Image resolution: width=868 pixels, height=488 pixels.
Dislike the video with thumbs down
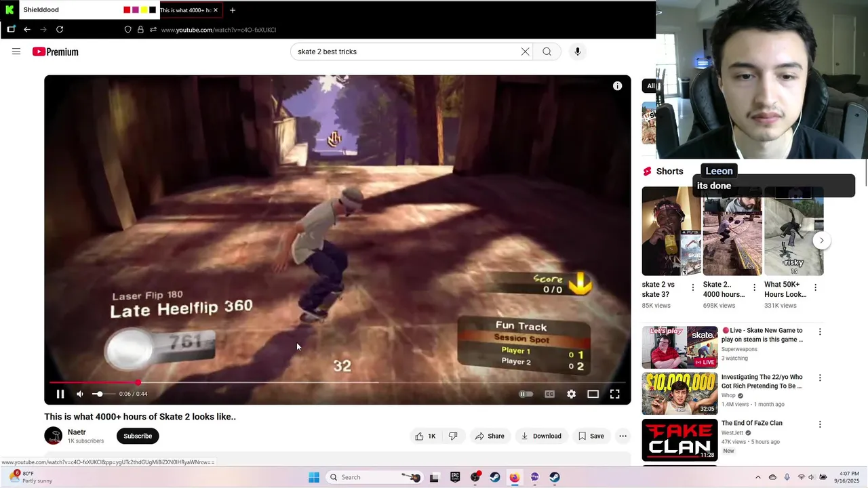pyautogui.click(x=453, y=436)
